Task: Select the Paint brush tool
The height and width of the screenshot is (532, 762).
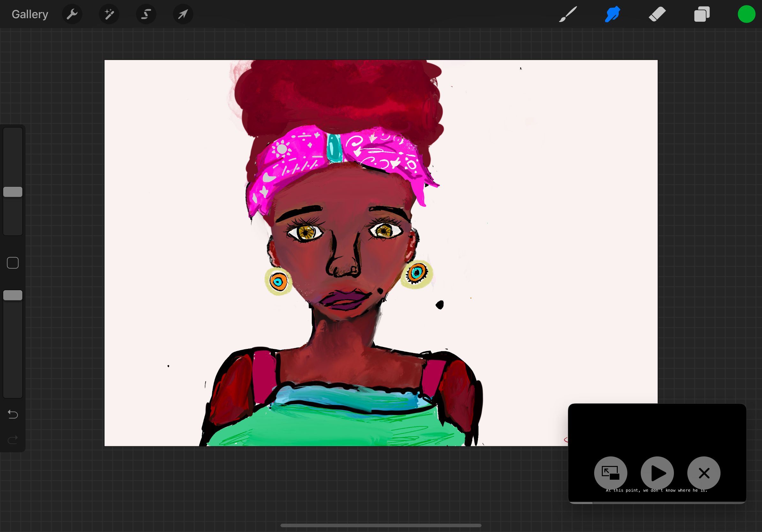Action: coord(568,14)
